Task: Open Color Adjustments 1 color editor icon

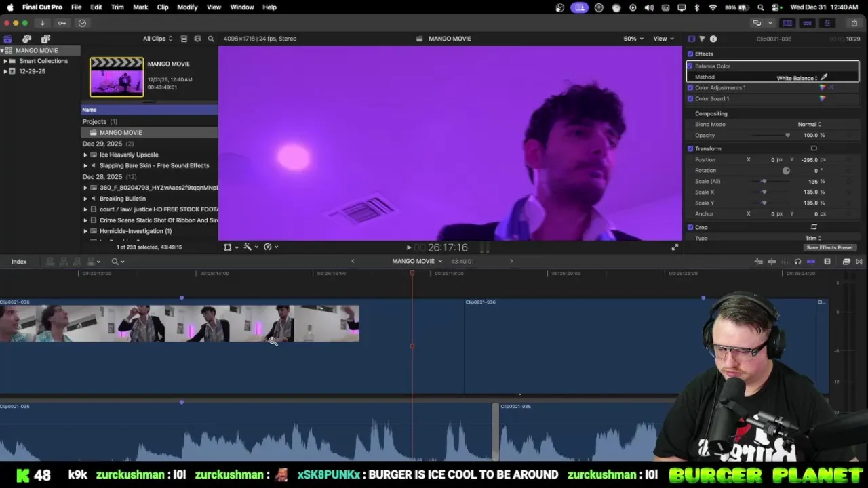Action: coord(823,87)
